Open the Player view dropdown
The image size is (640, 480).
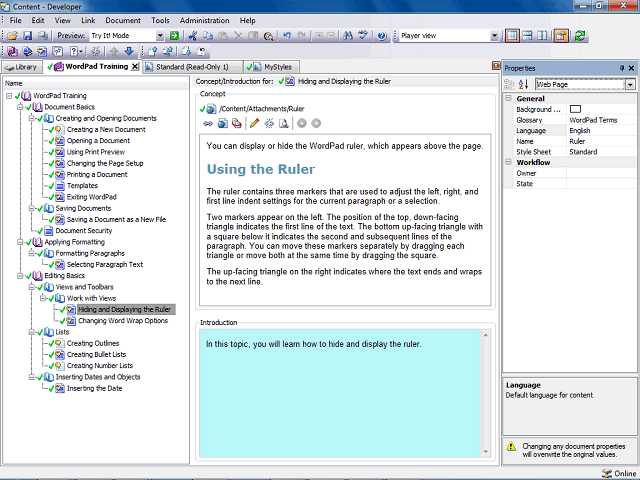(x=494, y=36)
